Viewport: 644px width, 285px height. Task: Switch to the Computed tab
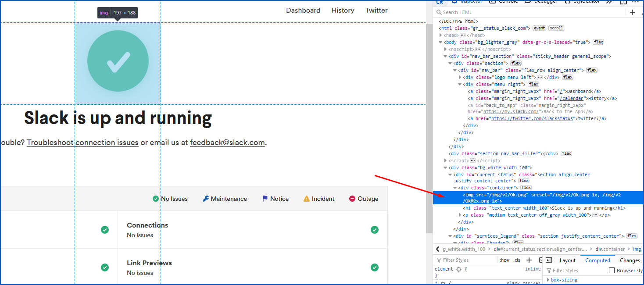coord(597,260)
